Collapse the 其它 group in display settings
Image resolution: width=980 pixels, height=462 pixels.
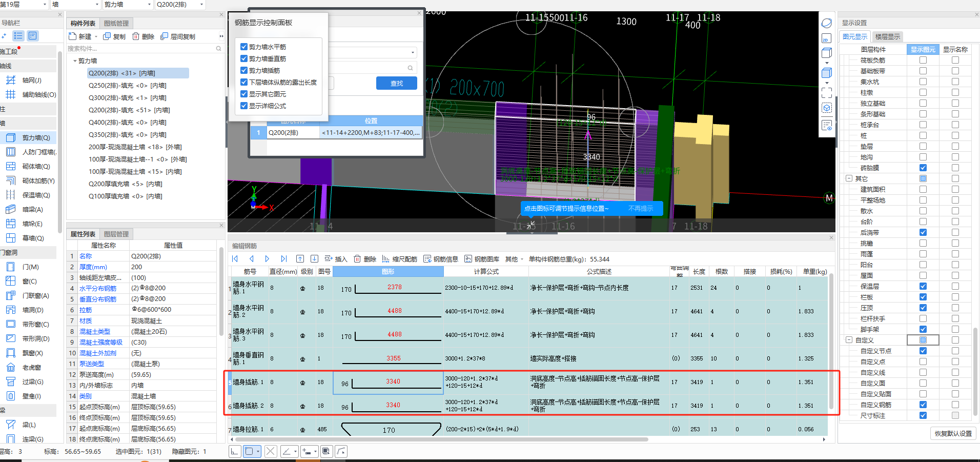click(849, 178)
